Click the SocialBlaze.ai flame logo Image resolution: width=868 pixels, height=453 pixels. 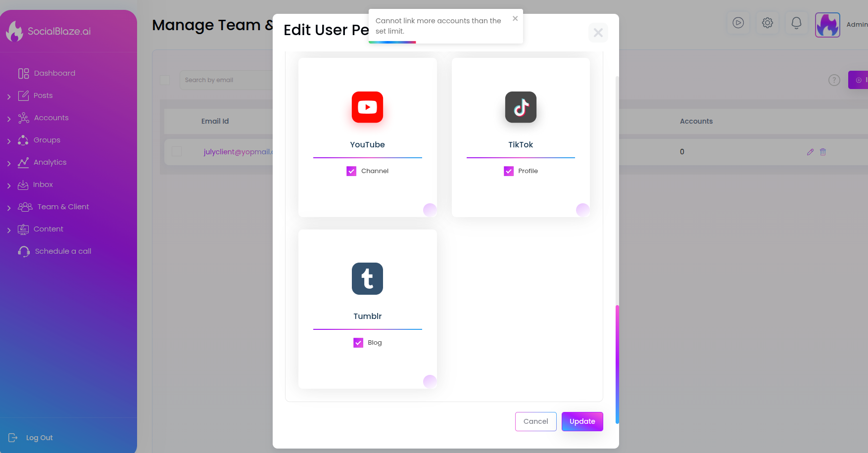[x=14, y=31]
